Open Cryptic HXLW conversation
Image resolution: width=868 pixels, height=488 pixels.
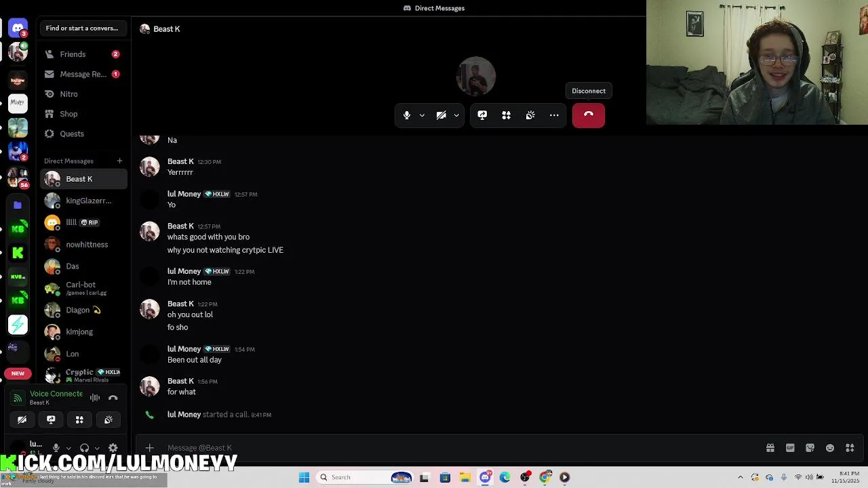point(83,375)
